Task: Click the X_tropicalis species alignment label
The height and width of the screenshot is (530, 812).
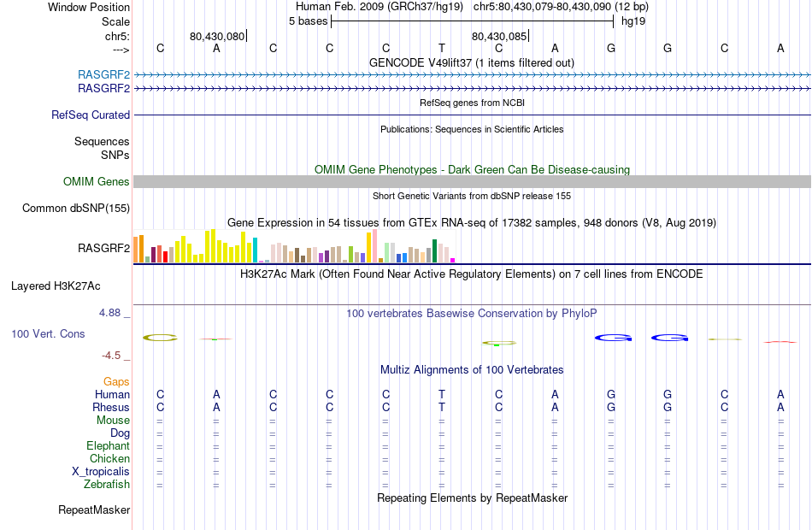Action: point(101,472)
